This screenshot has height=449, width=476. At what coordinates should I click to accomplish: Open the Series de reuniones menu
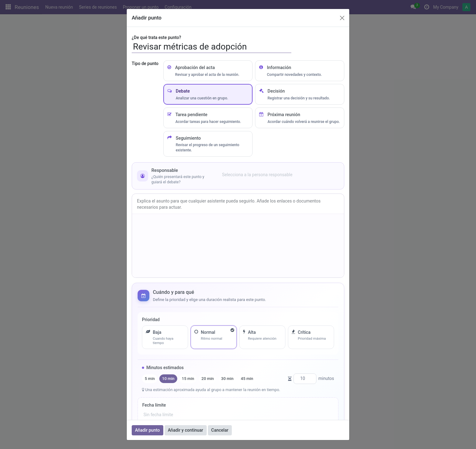(98, 7)
